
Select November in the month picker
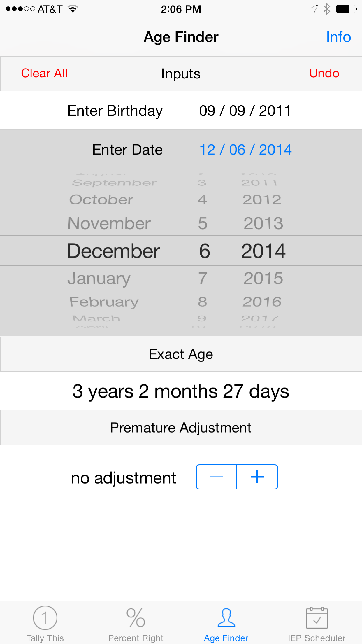click(109, 224)
